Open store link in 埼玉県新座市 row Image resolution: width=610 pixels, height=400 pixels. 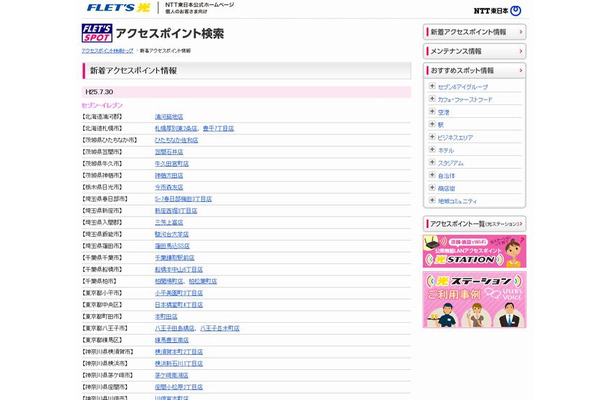(176, 211)
